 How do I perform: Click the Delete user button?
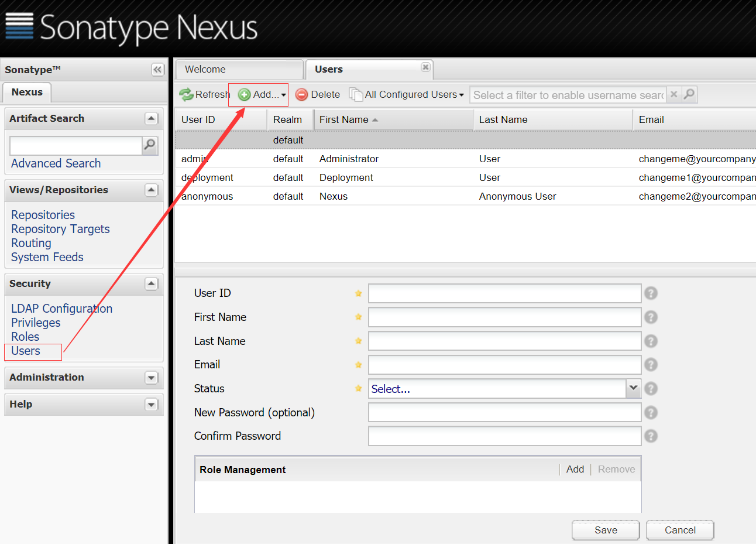point(318,94)
